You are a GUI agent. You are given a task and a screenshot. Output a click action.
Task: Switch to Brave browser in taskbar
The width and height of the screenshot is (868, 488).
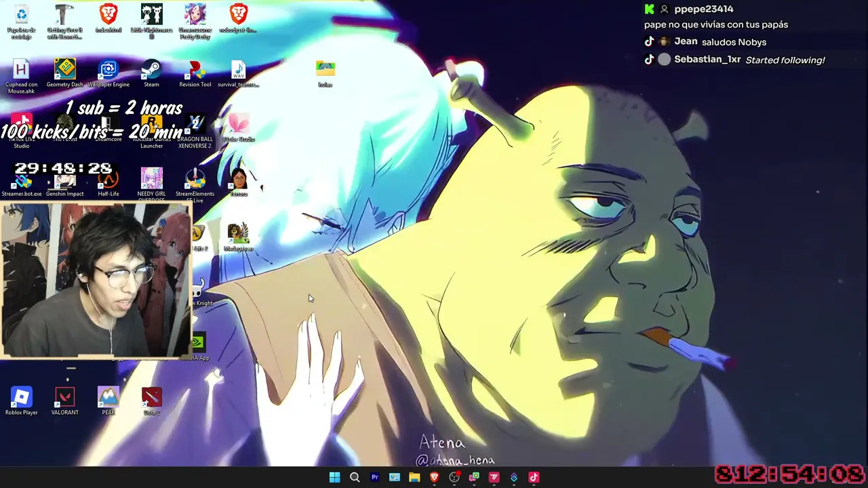pos(434,477)
